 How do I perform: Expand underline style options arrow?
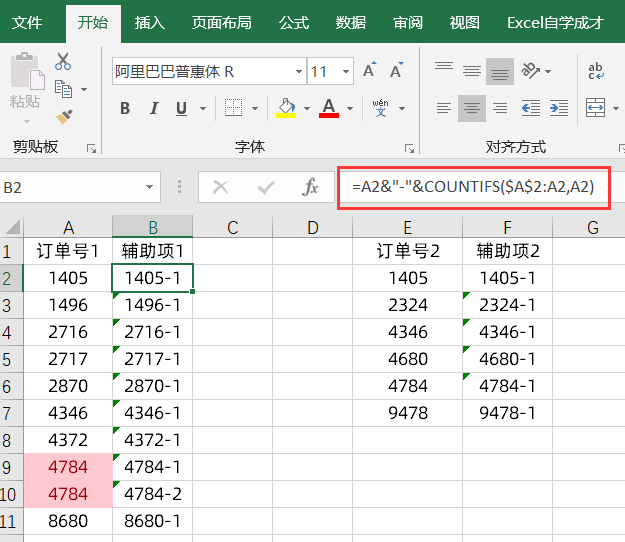pyautogui.click(x=203, y=108)
